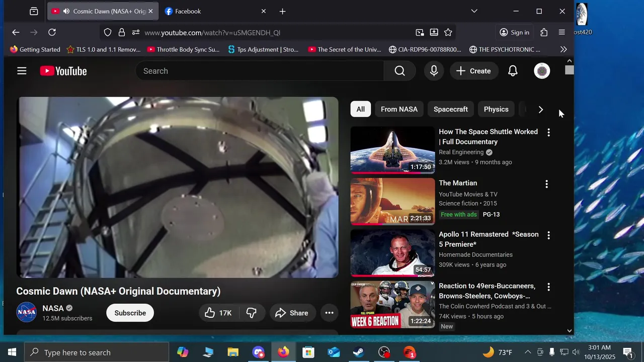Open a new browser tab
Screen dimensions: 644x362
283,11
